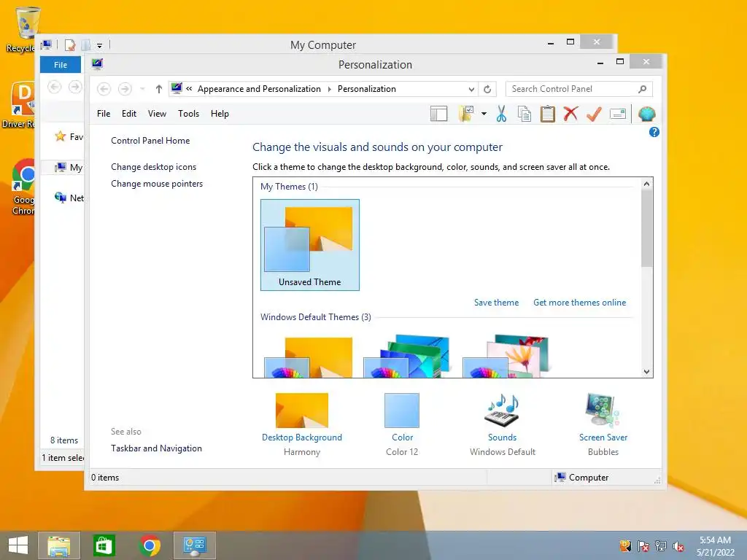747x560 pixels.
Task: Click Get more themes online
Action: click(x=579, y=303)
